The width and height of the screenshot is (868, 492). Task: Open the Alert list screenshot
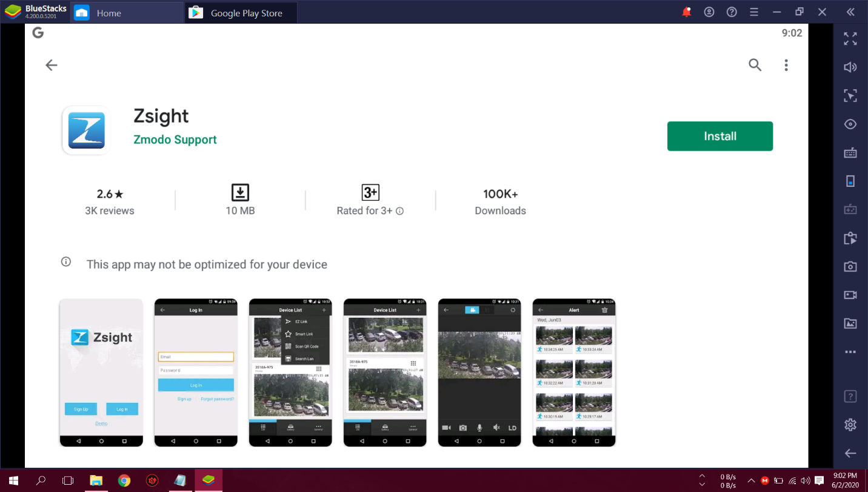574,372
